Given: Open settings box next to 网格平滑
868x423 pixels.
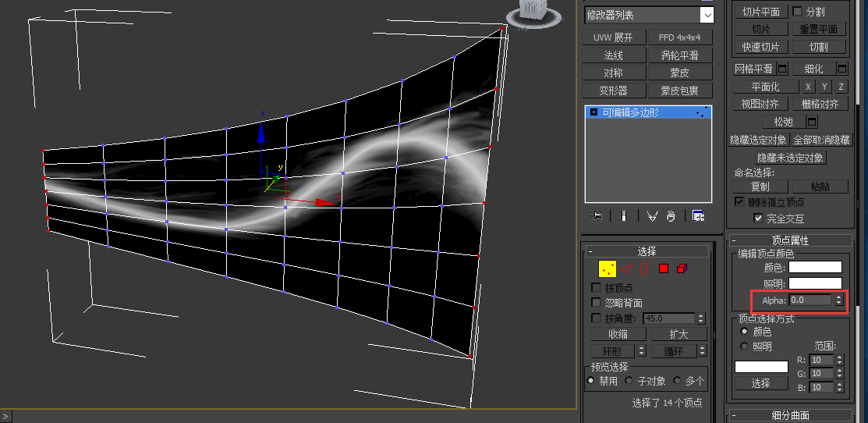Looking at the screenshot, I should click(782, 69).
